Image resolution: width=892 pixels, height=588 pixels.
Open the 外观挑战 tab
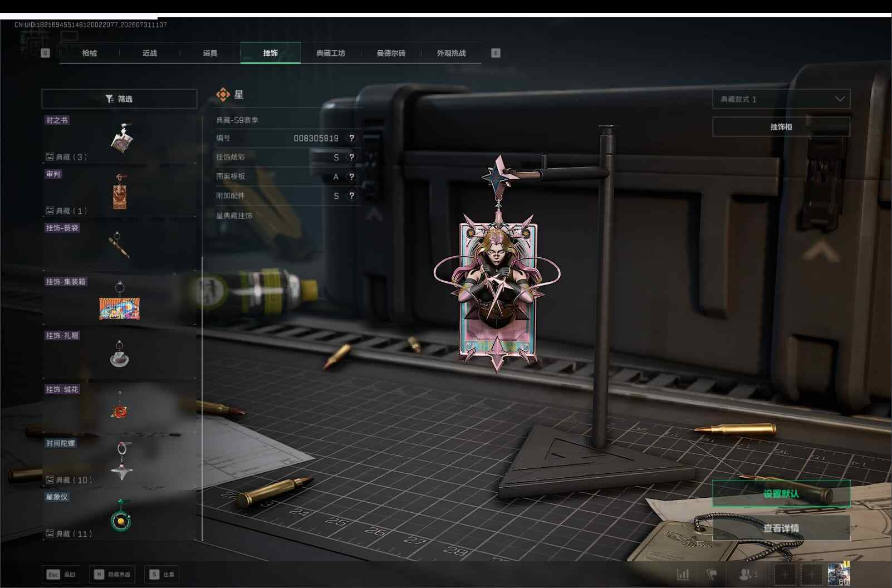pos(451,53)
